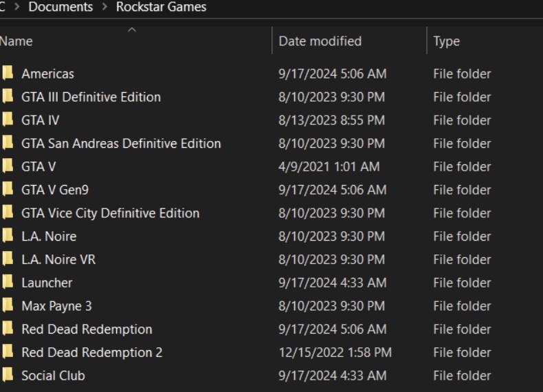Go to Documents in the address path
The image size is (543, 392).
pyautogui.click(x=60, y=8)
